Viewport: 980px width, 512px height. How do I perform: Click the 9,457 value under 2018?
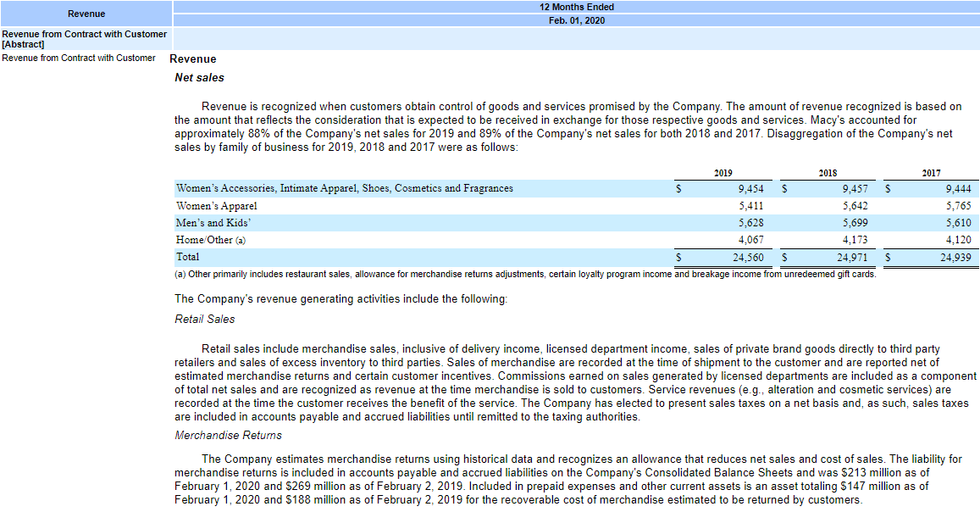854,188
